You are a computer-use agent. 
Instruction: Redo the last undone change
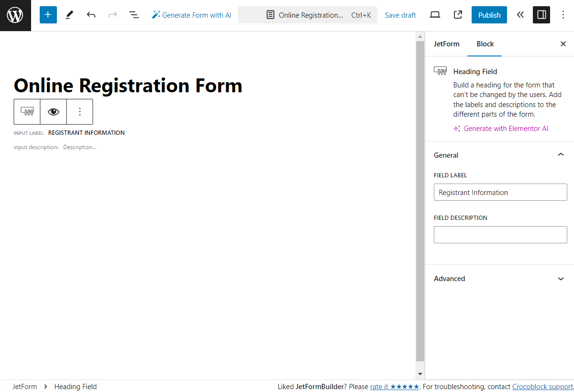click(x=112, y=15)
